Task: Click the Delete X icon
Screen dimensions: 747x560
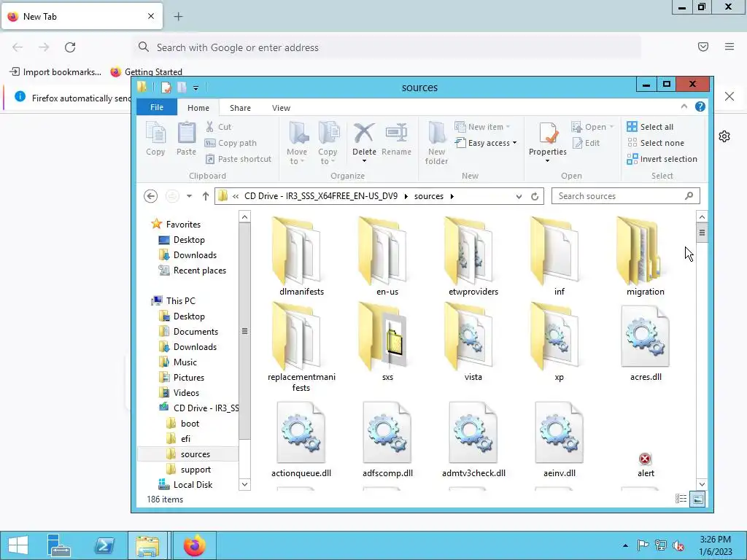Action: pyautogui.click(x=364, y=134)
